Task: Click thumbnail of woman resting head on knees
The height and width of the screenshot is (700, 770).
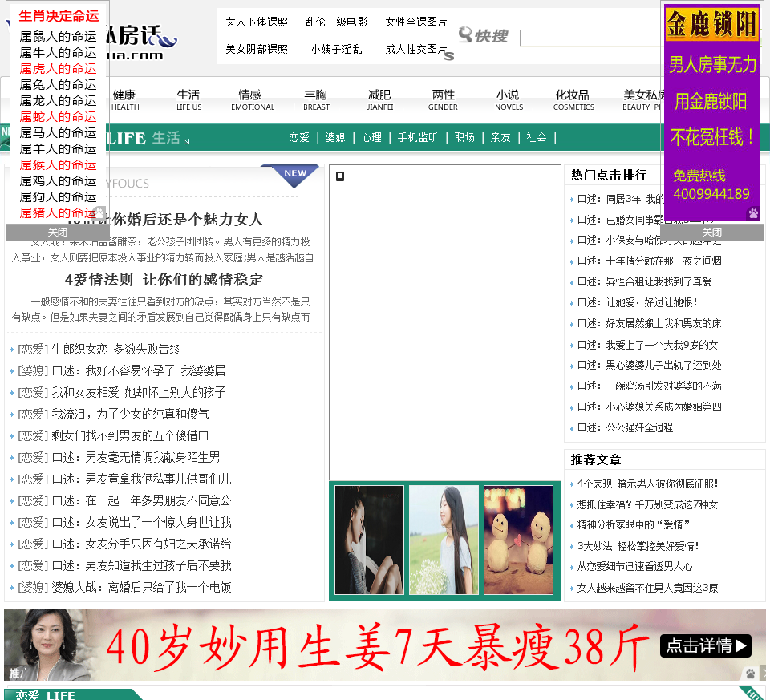Action: click(369, 540)
